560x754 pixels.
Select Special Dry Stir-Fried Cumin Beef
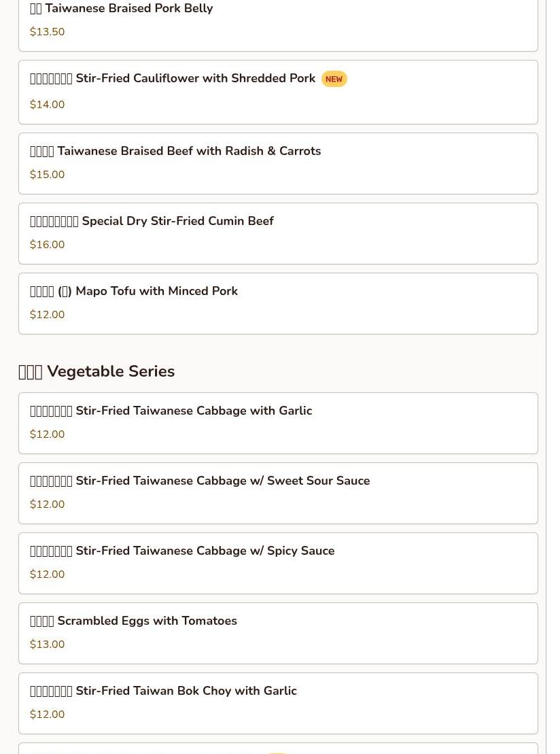coord(278,234)
